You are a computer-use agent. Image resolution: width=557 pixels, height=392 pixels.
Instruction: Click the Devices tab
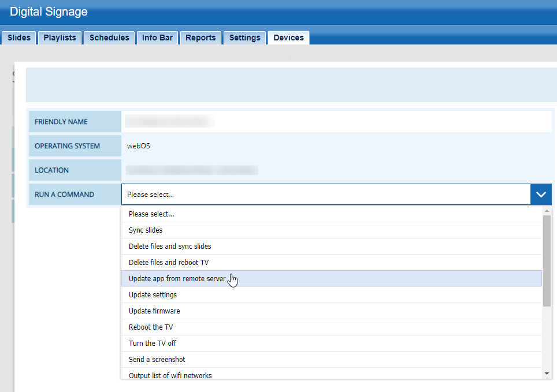(288, 38)
